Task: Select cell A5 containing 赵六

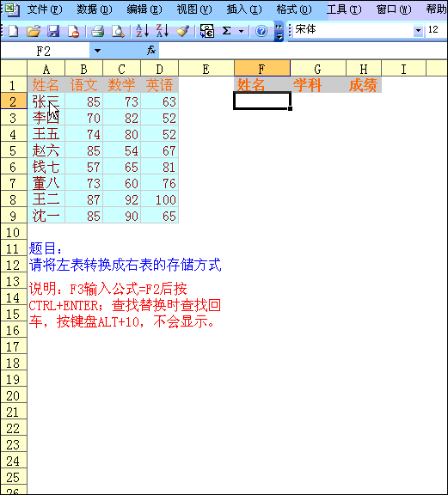Action: pyautogui.click(x=46, y=150)
